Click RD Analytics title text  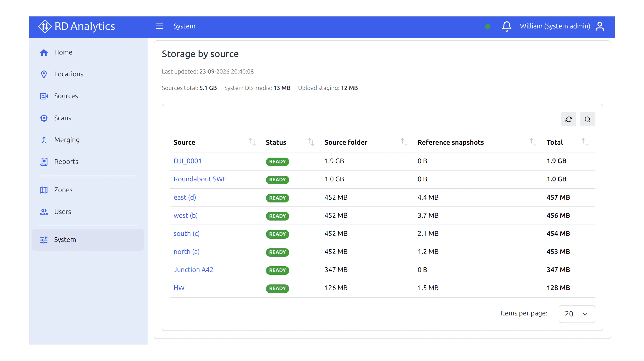85,26
